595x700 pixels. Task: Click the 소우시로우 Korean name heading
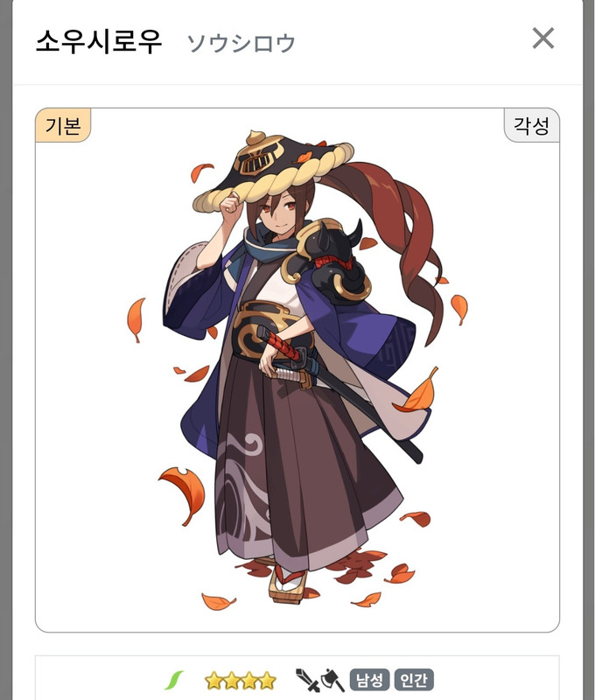[99, 42]
